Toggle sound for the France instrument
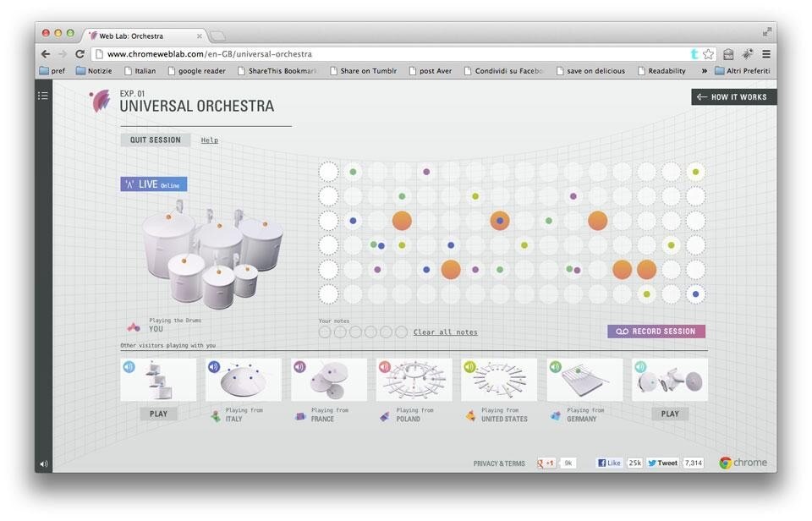 (x=299, y=367)
